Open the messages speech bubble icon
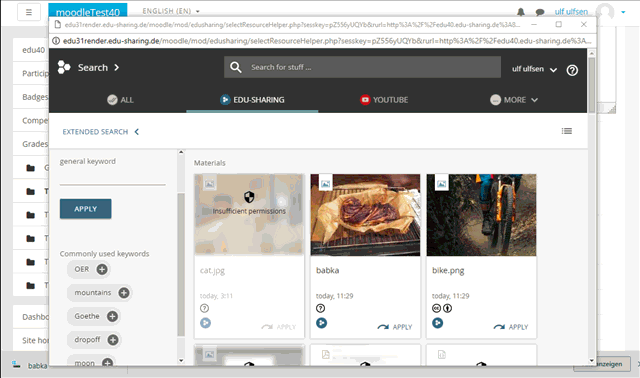 [540, 12]
